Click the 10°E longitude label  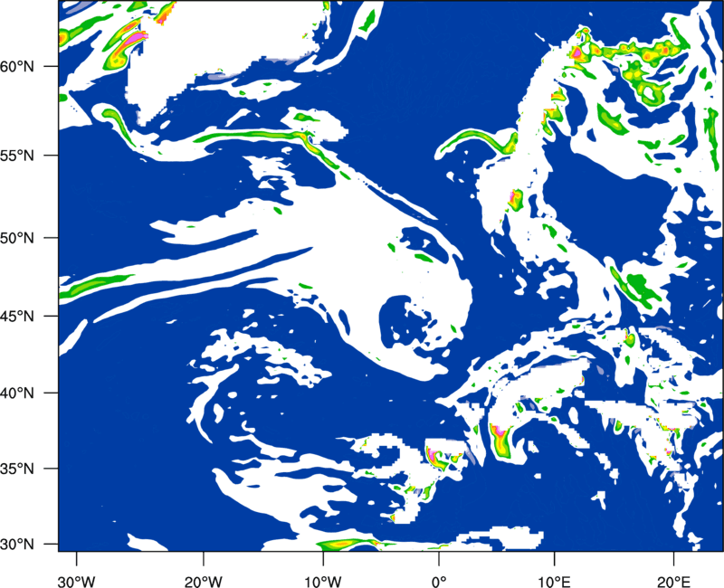(x=554, y=581)
